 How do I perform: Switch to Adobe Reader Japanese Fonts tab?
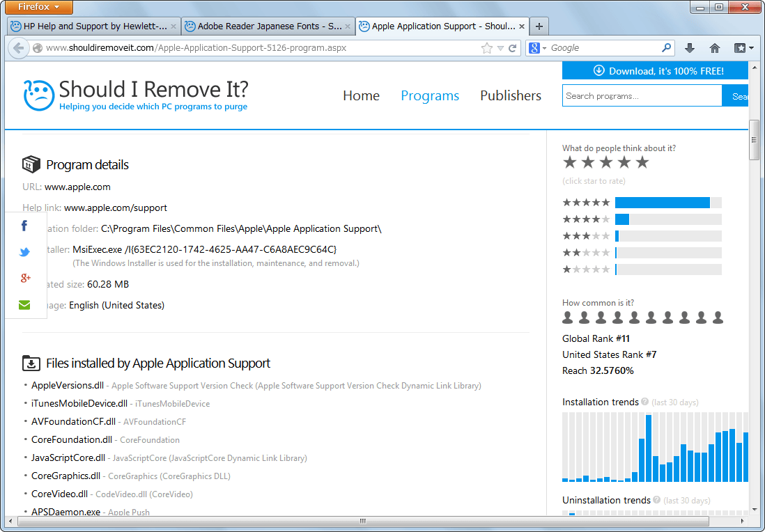tap(268, 26)
